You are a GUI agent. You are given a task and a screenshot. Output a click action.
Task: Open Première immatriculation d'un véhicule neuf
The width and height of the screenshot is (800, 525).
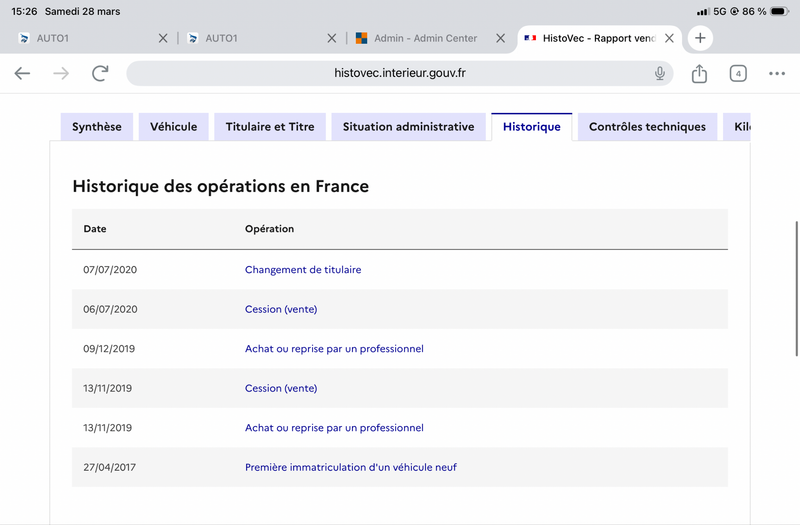click(x=351, y=467)
